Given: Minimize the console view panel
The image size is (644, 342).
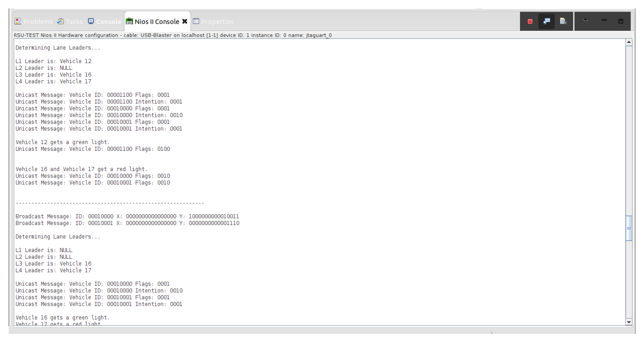Looking at the screenshot, I should [x=604, y=20].
